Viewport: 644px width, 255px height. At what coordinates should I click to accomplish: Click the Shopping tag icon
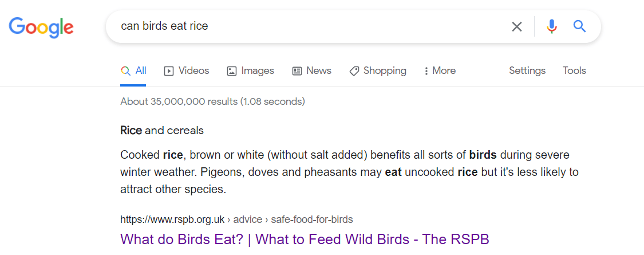click(x=354, y=71)
